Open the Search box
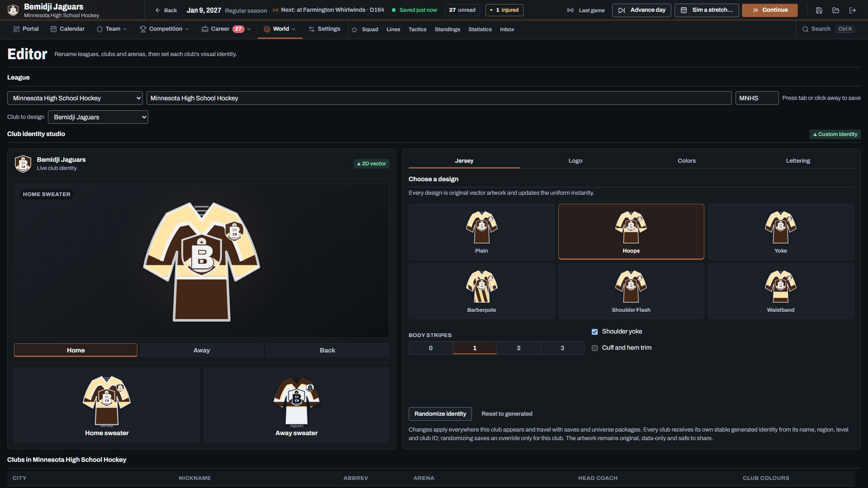Image resolution: width=868 pixels, height=488 pixels. point(828,29)
